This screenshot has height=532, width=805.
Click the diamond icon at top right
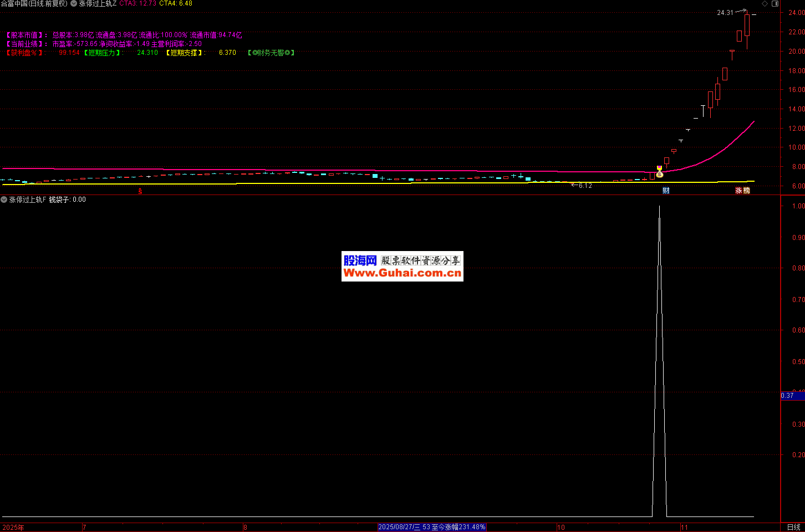765,4
